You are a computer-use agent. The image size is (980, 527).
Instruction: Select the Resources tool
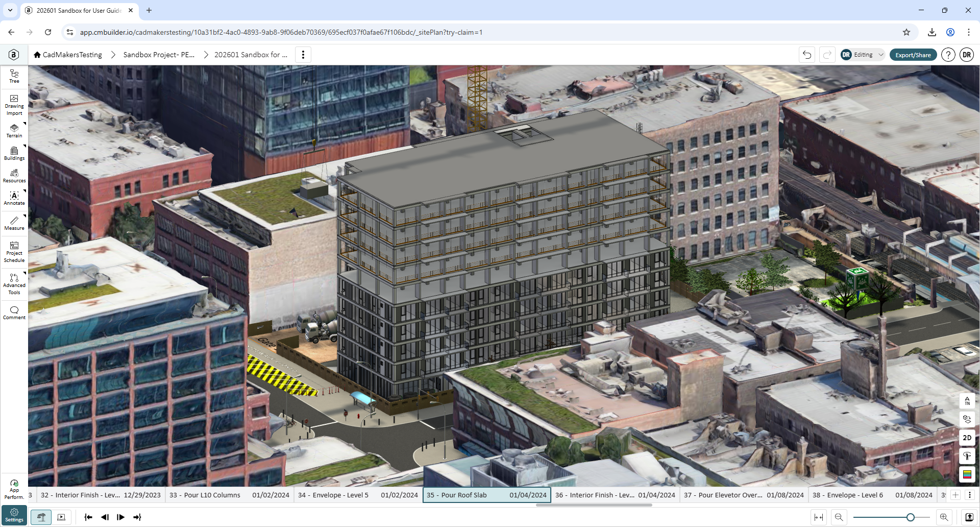(14, 176)
